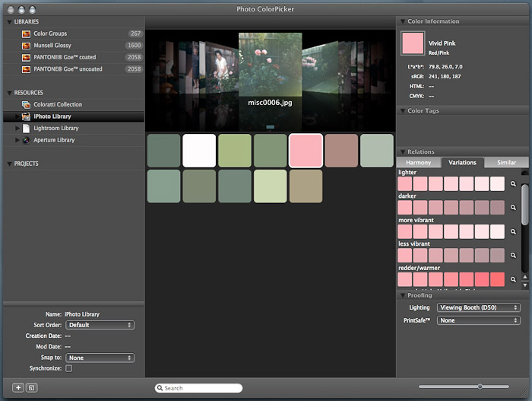Click the magnifier icon beside less vibrant row
Screen dimensions: 532x401
pyautogui.click(x=513, y=256)
